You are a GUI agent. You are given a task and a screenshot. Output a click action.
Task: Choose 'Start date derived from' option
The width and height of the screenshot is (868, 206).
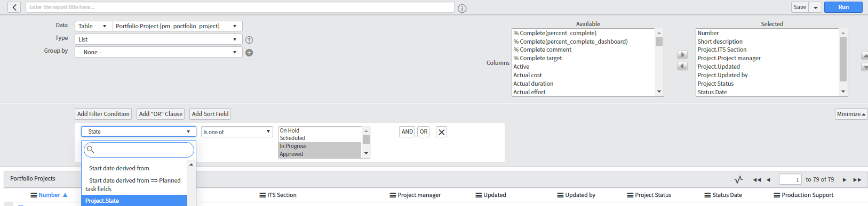click(x=119, y=168)
